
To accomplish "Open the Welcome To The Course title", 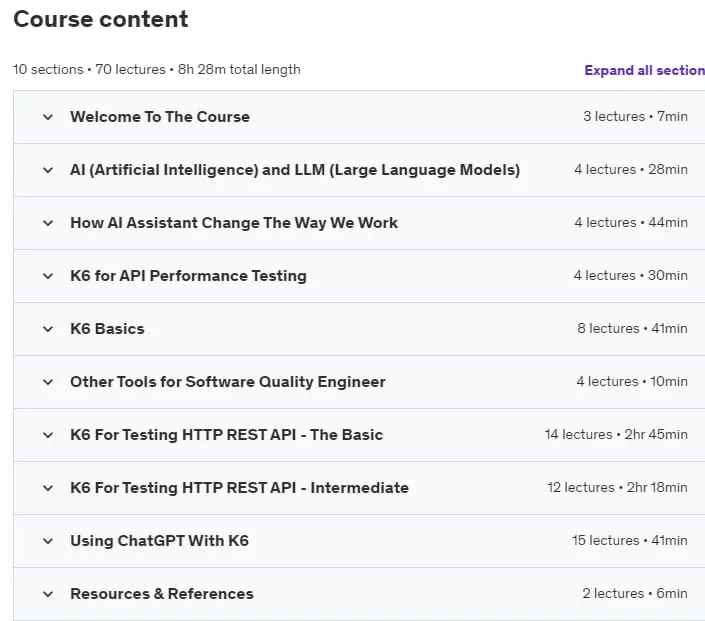I will [160, 117].
